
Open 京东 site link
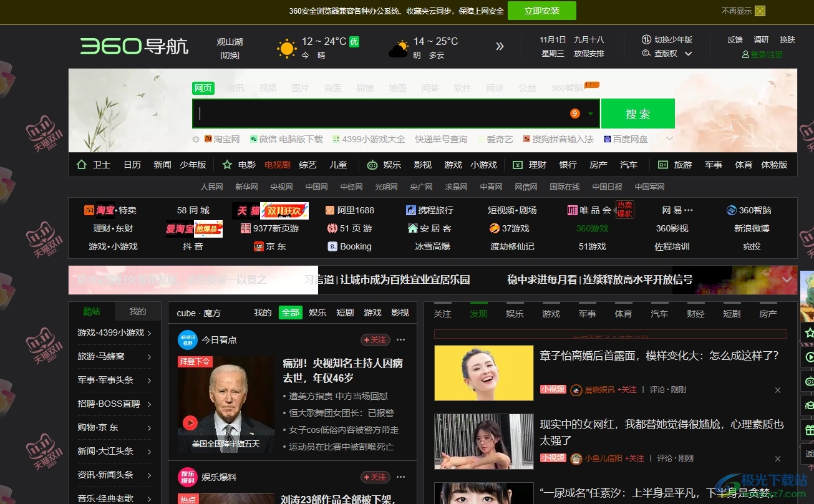[x=269, y=246]
